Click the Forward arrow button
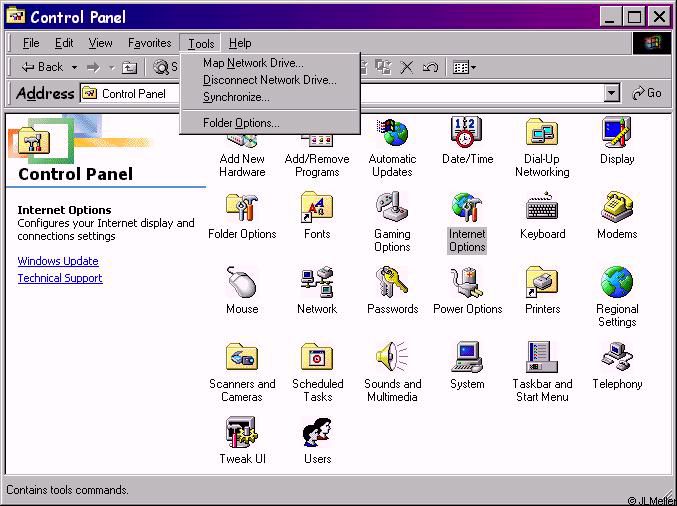 [93, 67]
